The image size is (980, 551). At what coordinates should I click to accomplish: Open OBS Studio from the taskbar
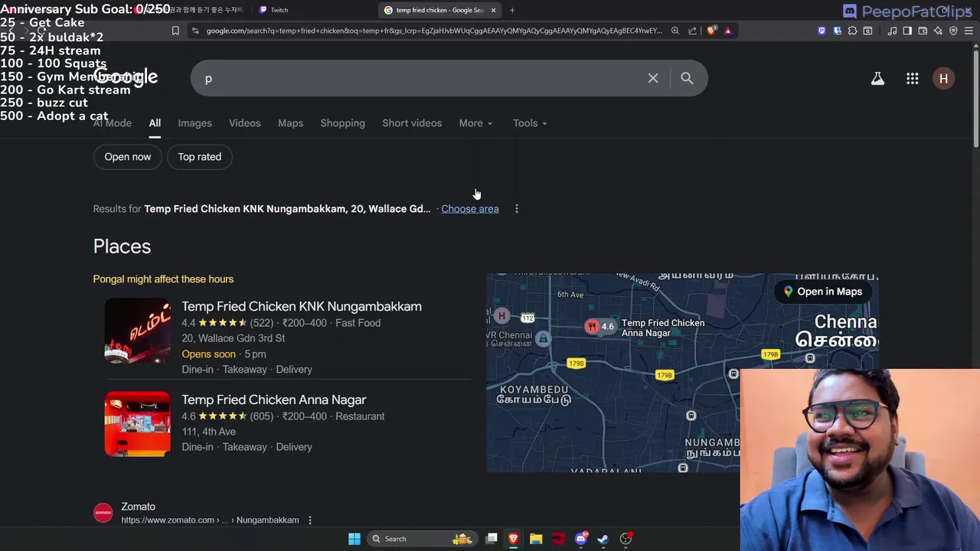[626, 539]
